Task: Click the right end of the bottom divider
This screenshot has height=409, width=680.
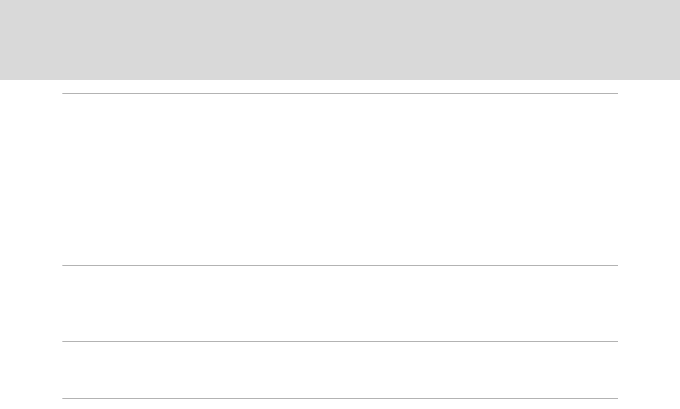Action: click(616, 398)
